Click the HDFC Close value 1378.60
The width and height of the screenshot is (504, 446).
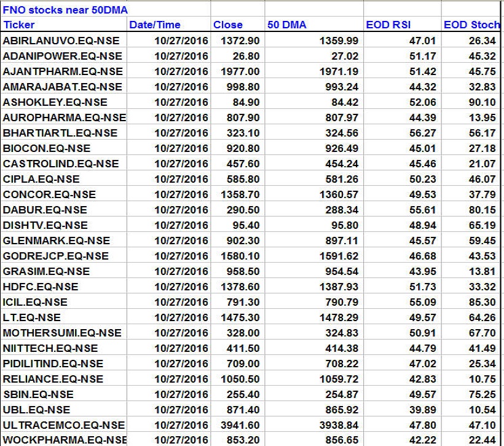pos(240,287)
